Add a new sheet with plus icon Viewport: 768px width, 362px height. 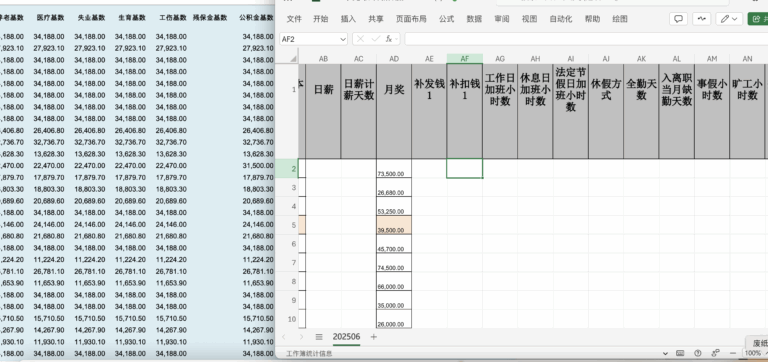[x=374, y=337]
